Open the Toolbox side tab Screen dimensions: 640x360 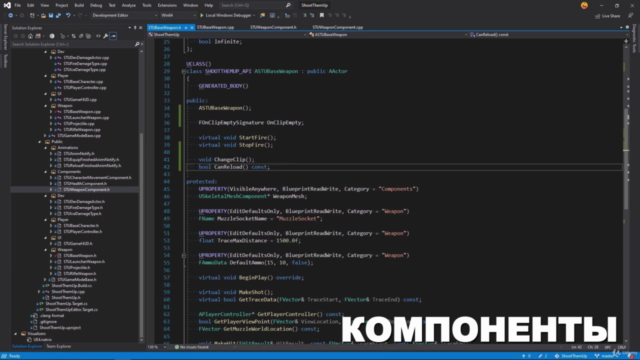click(x=5, y=61)
